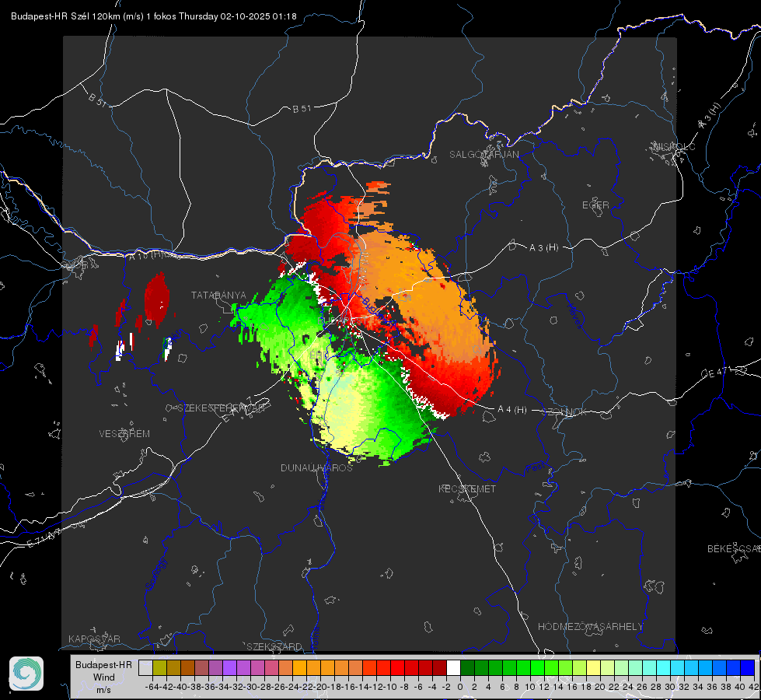The image size is (761, 700).
Task: Click the BUDAPEST label at radar center
Action: click(343, 321)
